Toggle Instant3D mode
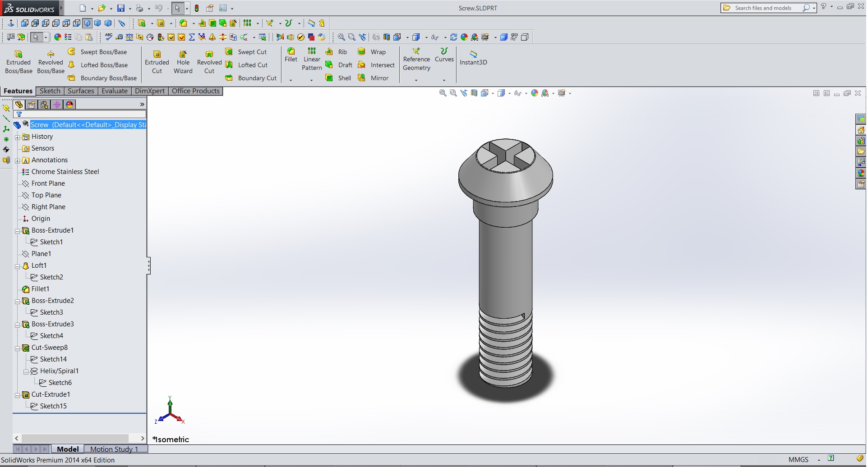 [x=473, y=58]
